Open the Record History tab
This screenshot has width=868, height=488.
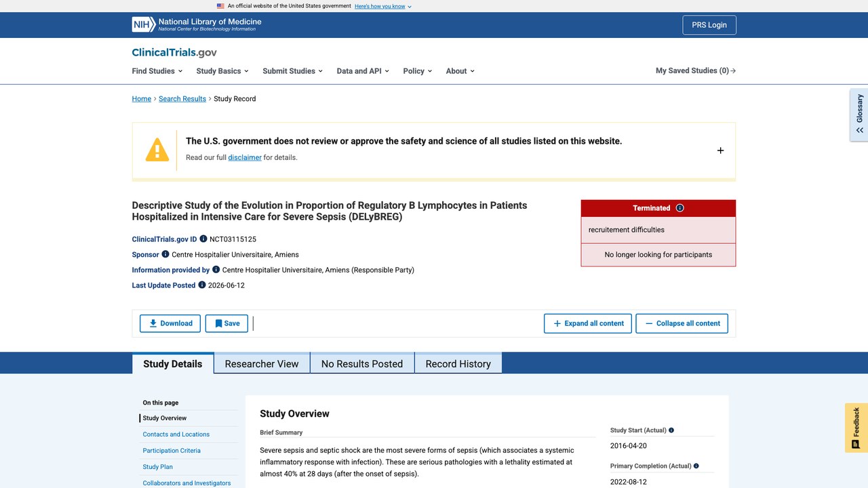tap(458, 363)
